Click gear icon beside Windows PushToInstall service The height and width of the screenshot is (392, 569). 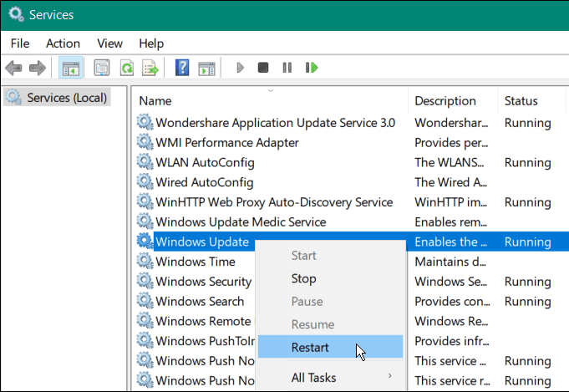(x=145, y=340)
